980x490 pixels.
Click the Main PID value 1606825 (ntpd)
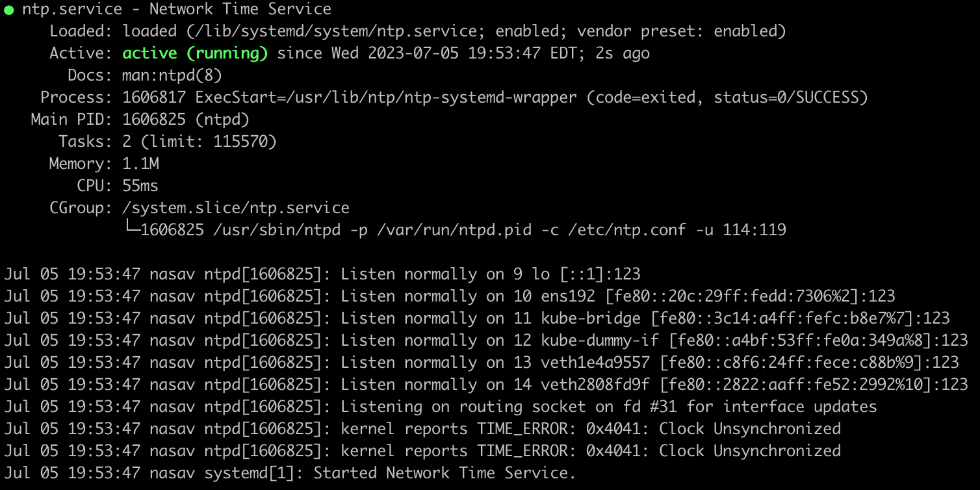pyautogui.click(x=186, y=120)
